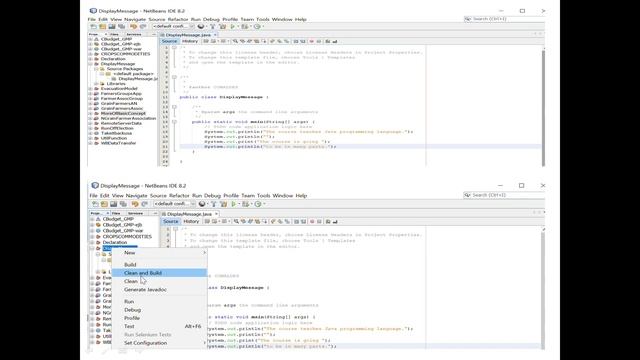This screenshot has width=640, height=360.
Task: Open default config combo box in lower window
Action: point(175,204)
